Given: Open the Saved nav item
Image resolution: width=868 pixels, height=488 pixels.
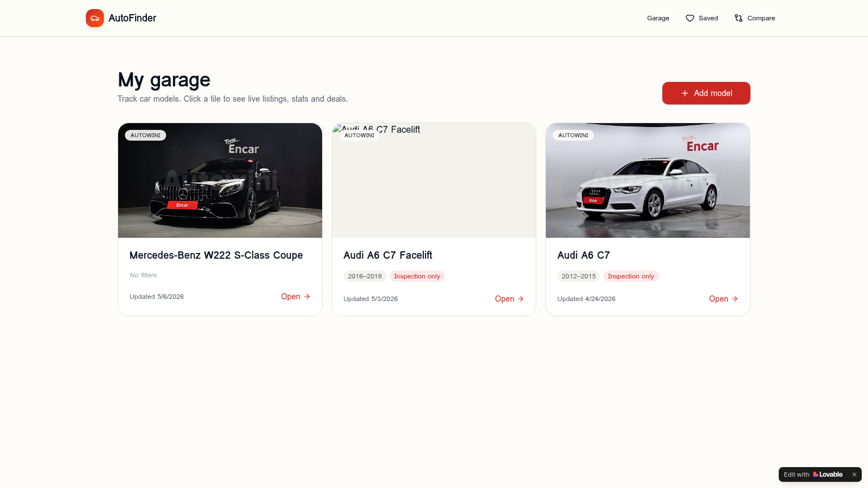Looking at the screenshot, I should point(702,18).
